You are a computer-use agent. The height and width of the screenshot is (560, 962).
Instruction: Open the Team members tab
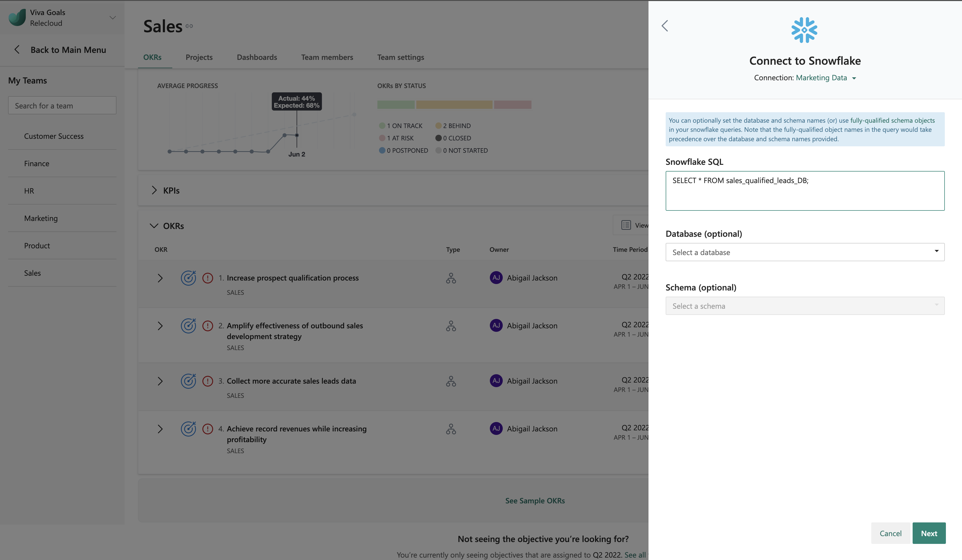coord(327,57)
